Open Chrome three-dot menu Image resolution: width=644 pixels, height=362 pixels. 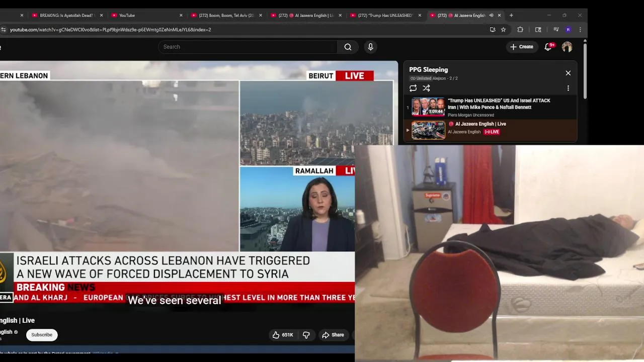pos(580,30)
